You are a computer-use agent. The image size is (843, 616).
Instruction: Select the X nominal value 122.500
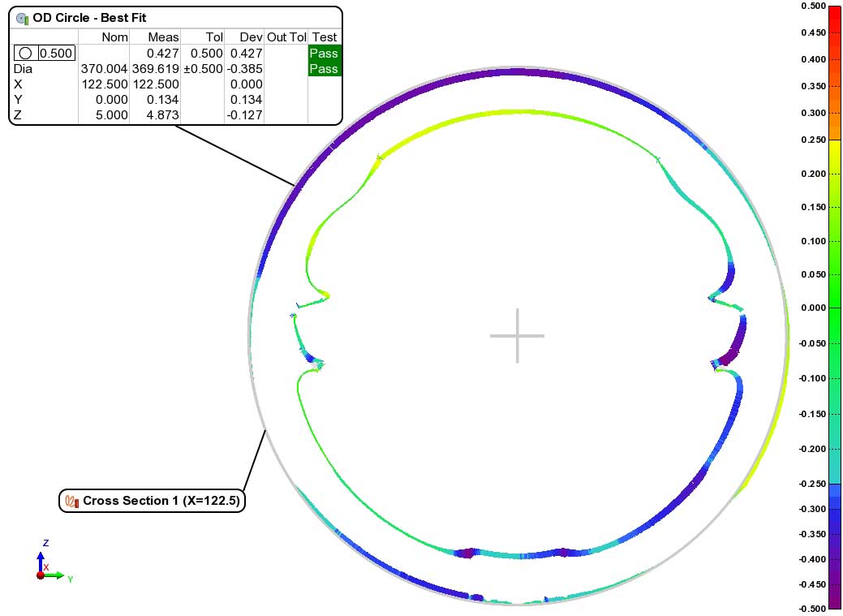pyautogui.click(x=105, y=84)
